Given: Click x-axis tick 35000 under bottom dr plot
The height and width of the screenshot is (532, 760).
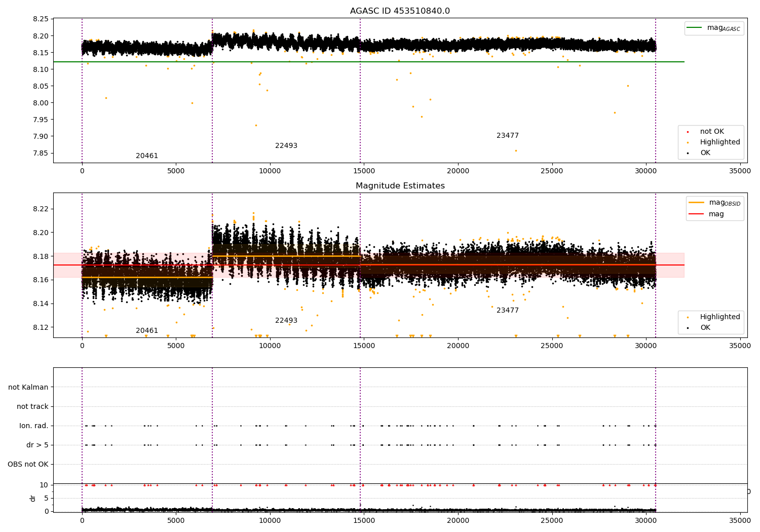Looking at the screenshot, I should (740, 520).
